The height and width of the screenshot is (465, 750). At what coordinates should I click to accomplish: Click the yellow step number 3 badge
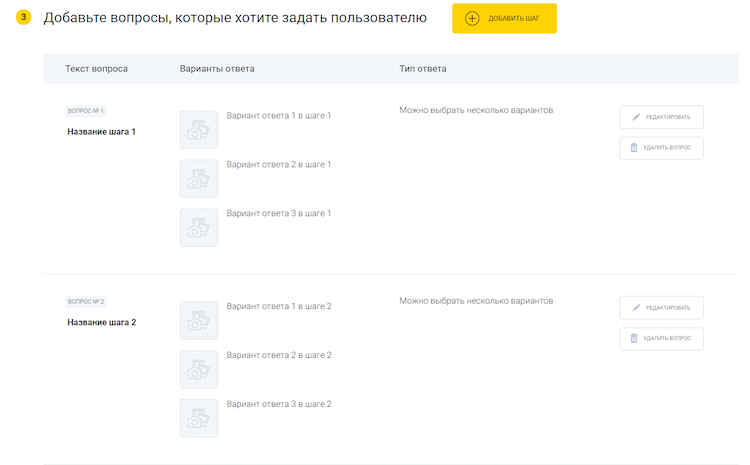[x=23, y=18]
